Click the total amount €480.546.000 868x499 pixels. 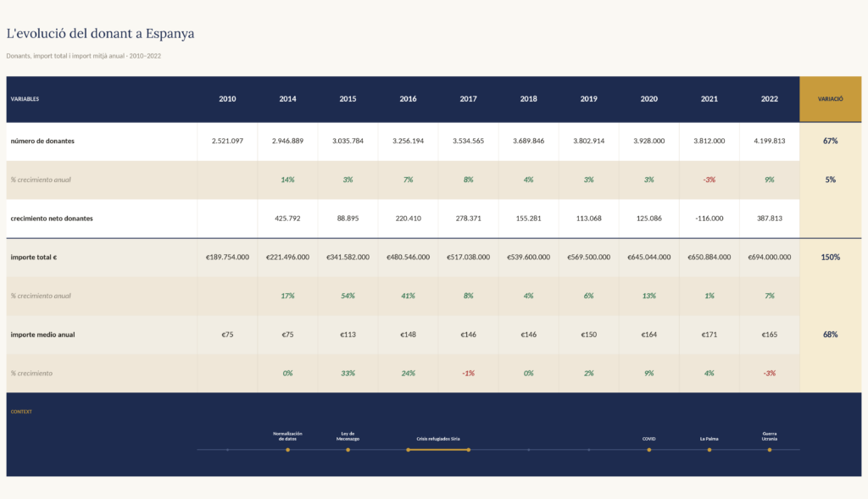tap(408, 258)
